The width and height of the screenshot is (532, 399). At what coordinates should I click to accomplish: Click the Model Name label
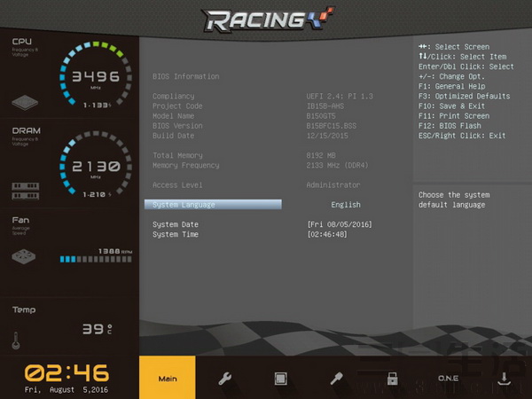[x=174, y=115]
